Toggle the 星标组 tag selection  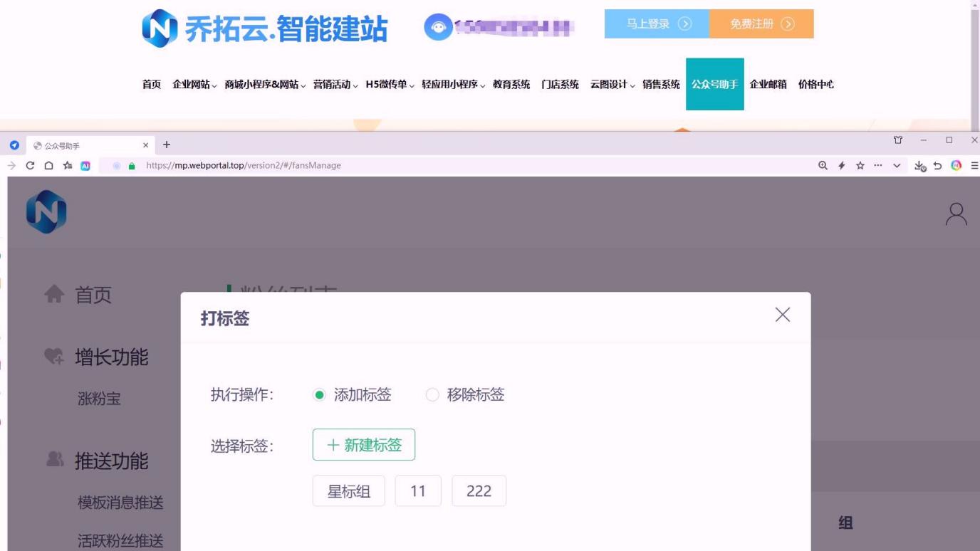point(348,491)
